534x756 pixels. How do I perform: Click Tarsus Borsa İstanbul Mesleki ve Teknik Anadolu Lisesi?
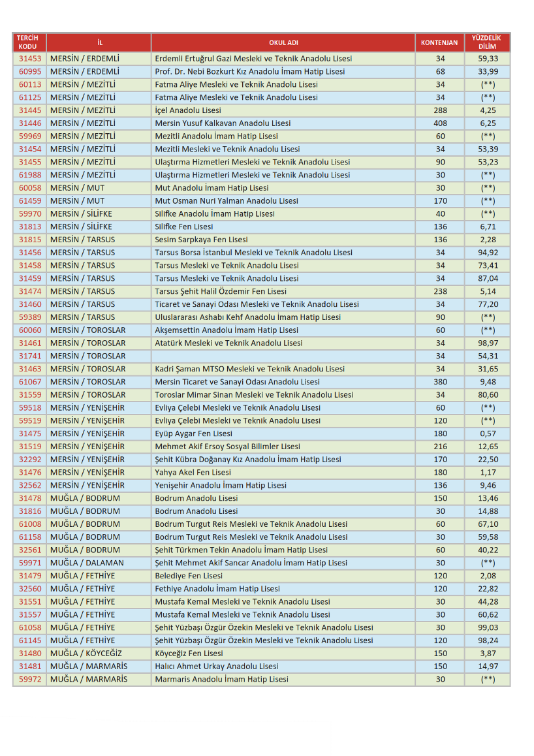(253, 253)
